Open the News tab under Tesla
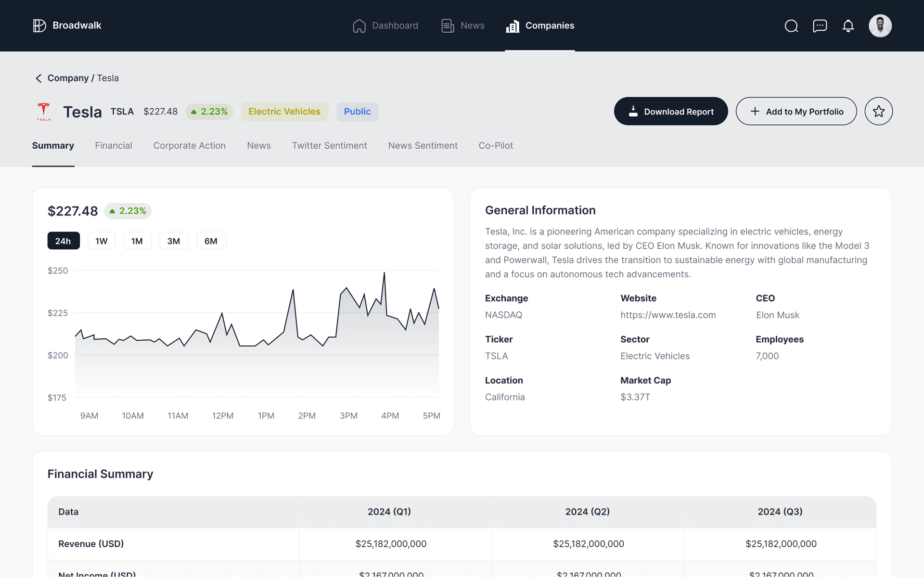The width and height of the screenshot is (924, 577). 259,145
